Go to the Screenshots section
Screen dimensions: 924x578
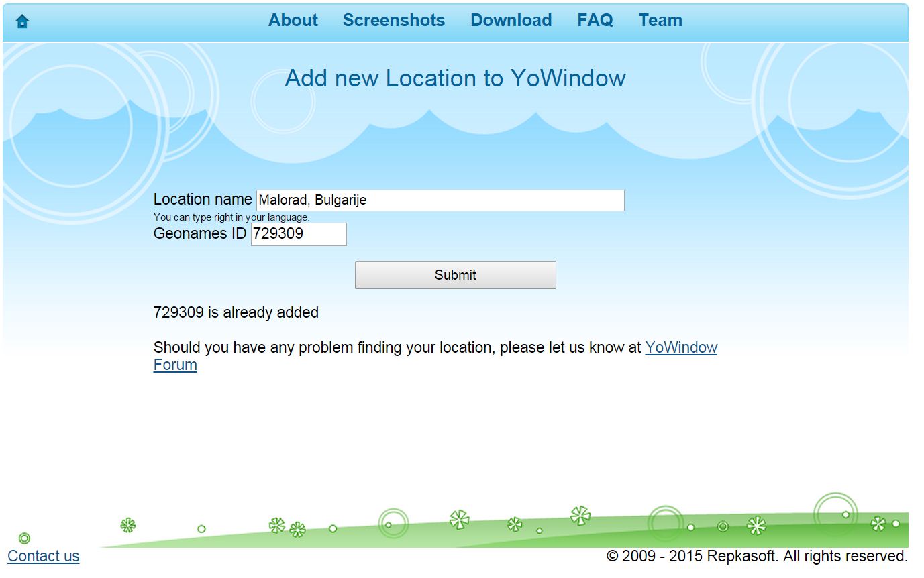tap(393, 21)
